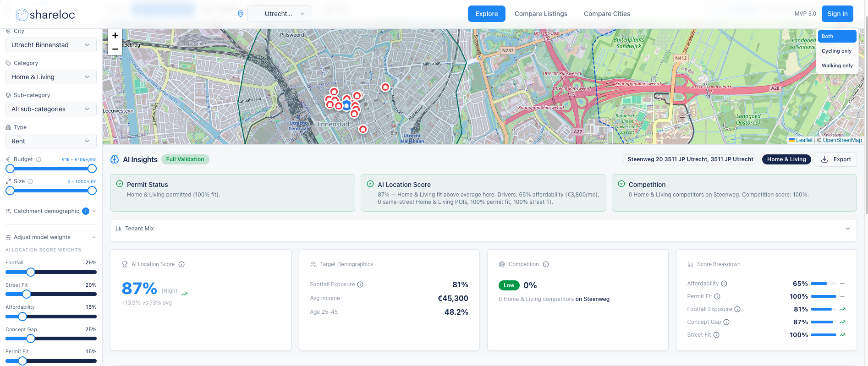Open Permit Fit info icon in Score Breakdown
The image size is (868, 366).
click(717, 296)
